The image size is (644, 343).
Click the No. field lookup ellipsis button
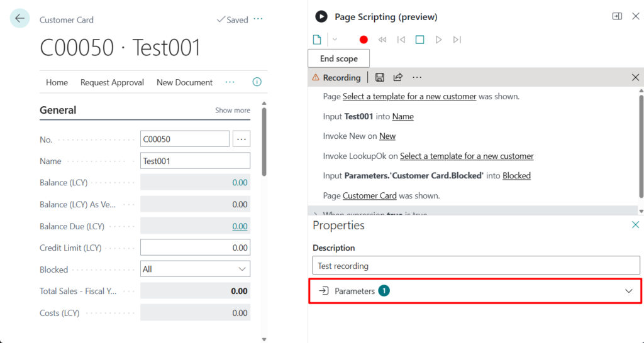click(241, 139)
